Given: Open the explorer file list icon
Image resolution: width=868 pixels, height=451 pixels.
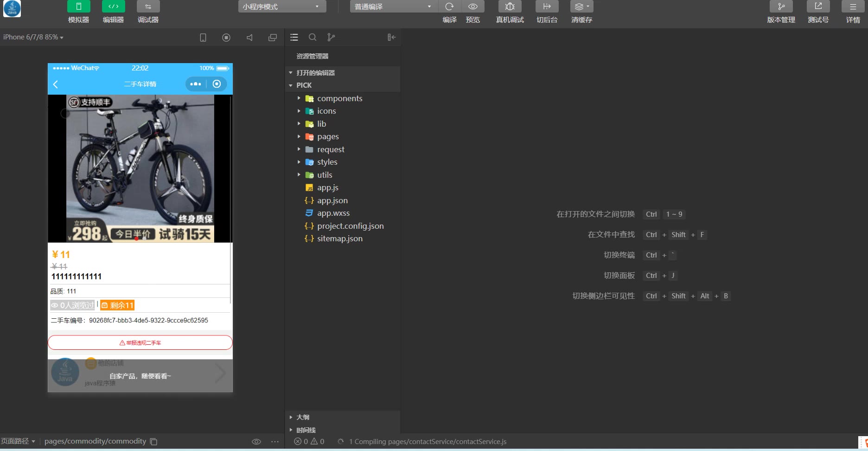Looking at the screenshot, I should [x=294, y=37].
